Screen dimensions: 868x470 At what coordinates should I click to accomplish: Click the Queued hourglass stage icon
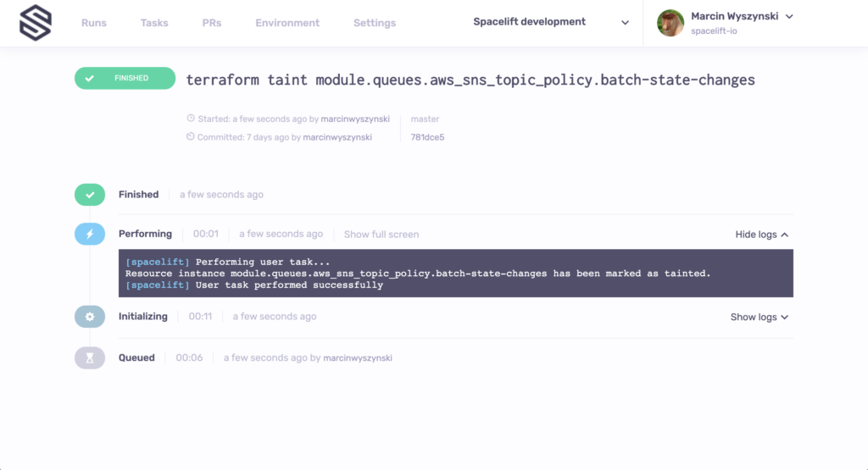point(90,357)
